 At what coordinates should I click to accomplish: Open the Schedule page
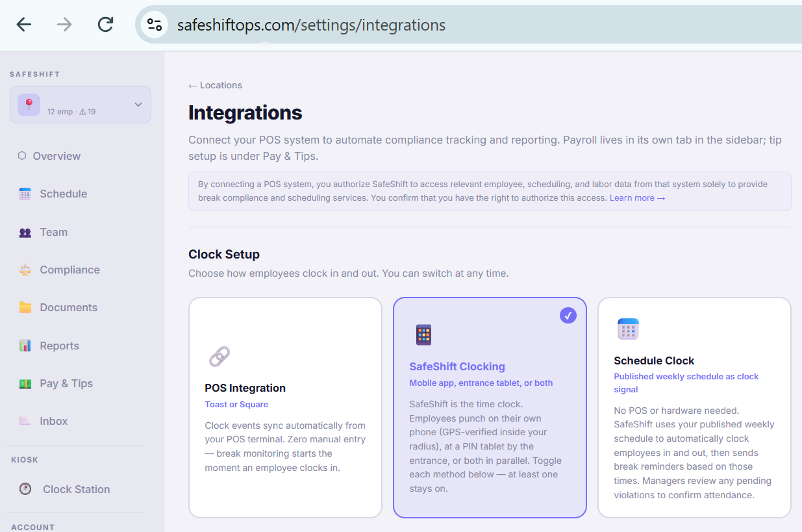tap(63, 194)
